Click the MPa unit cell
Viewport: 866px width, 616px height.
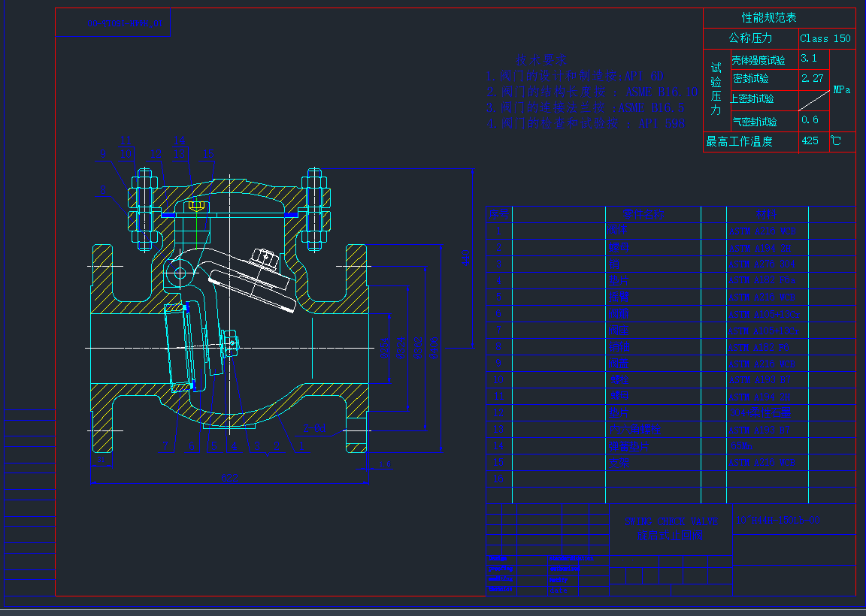tap(842, 91)
